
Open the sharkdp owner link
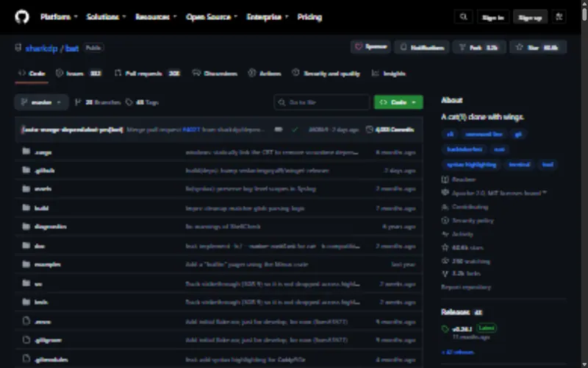[41, 48]
